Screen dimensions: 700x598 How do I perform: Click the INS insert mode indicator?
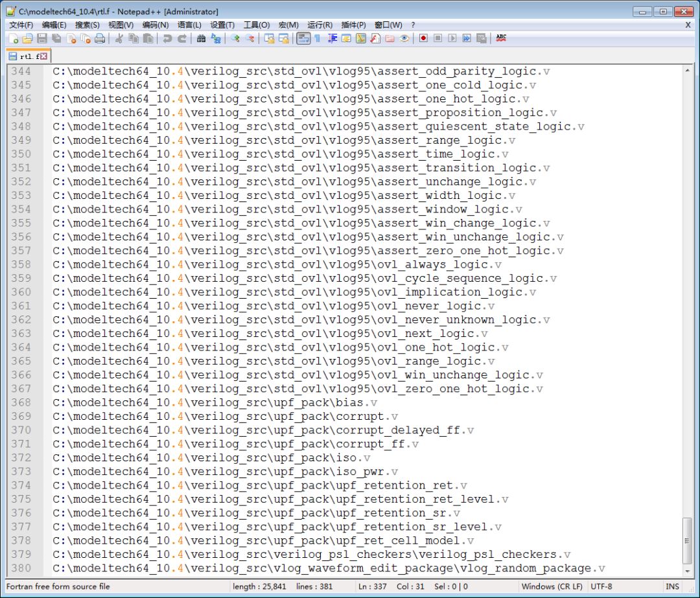tap(673, 586)
